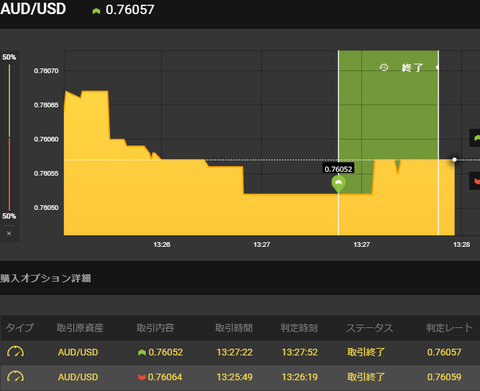The image size is (480, 391).
Task: Click the 取引時間 column header
Action: coord(234,328)
